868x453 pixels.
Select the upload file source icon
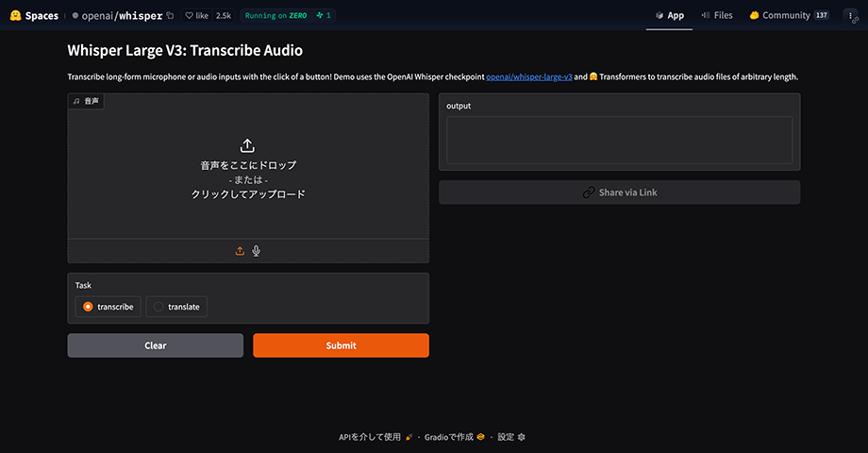click(240, 251)
